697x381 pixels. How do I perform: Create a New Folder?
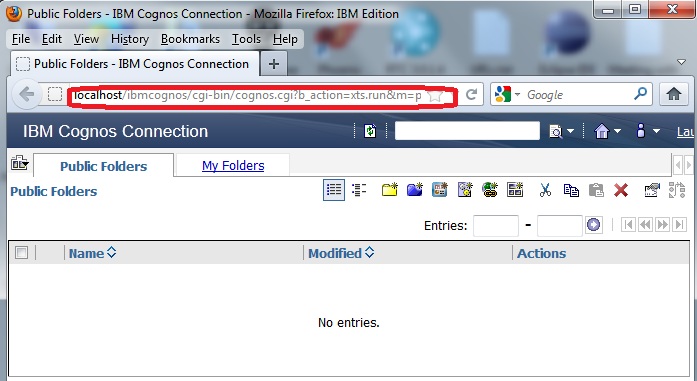(389, 190)
